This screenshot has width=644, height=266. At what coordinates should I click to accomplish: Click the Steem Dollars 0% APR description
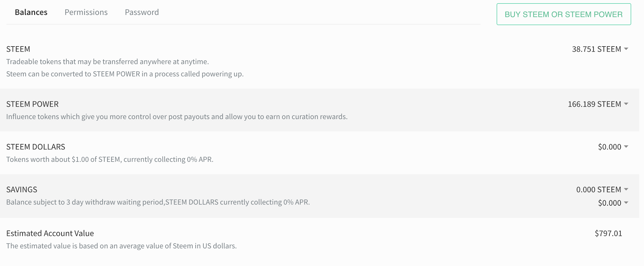(x=109, y=159)
